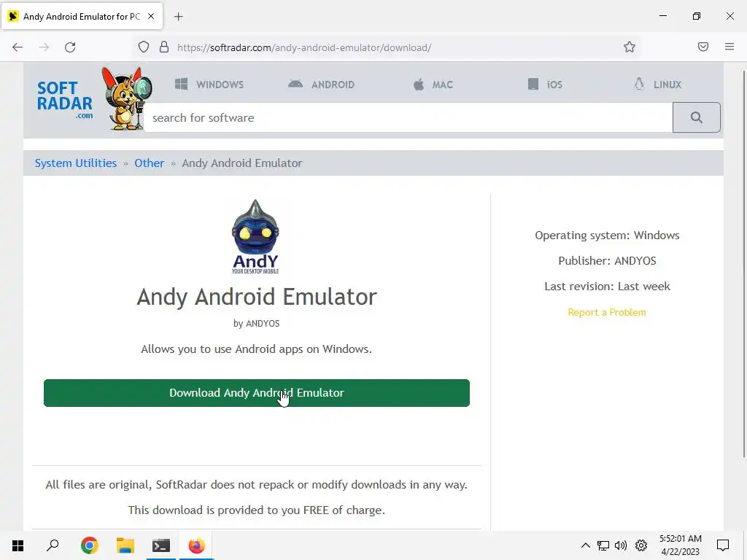Open the Firefox hamburger menu

tap(729, 47)
